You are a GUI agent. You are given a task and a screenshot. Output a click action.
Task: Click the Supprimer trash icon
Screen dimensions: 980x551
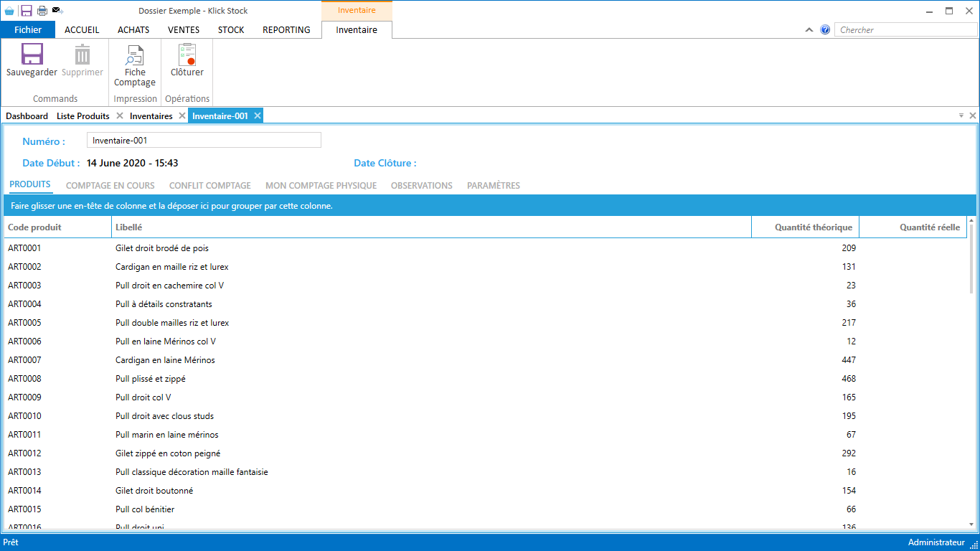[83, 55]
